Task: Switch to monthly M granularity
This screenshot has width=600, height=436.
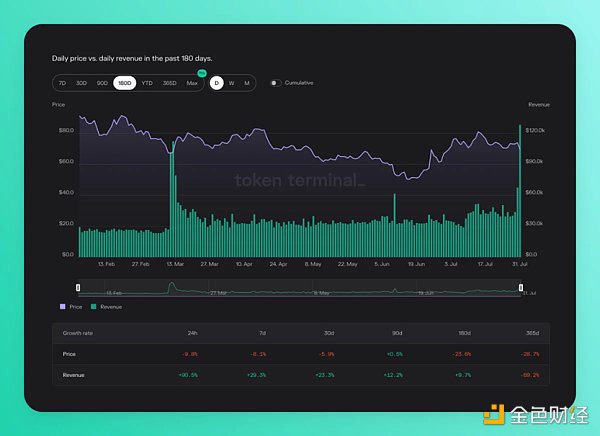Action: [x=247, y=83]
